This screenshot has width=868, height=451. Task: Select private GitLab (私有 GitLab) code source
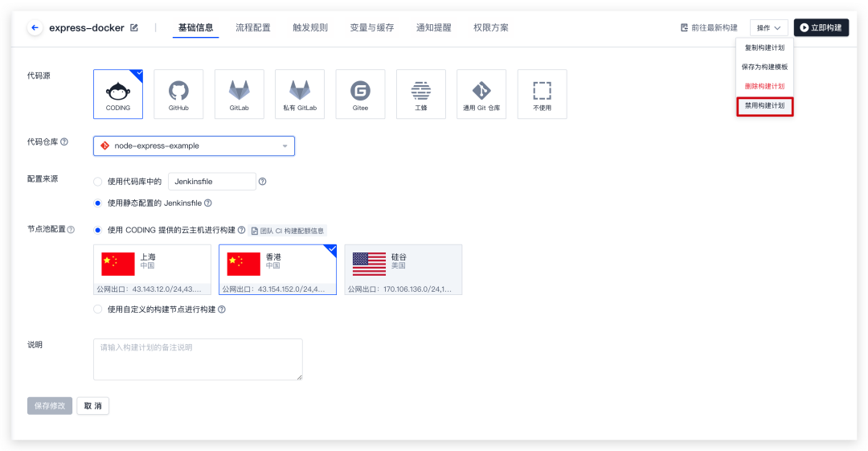pos(300,94)
